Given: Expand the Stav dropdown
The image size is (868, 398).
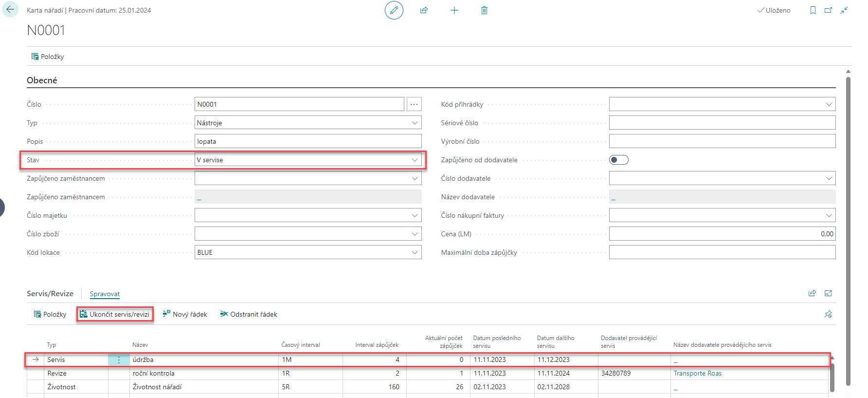Looking at the screenshot, I should (415, 160).
